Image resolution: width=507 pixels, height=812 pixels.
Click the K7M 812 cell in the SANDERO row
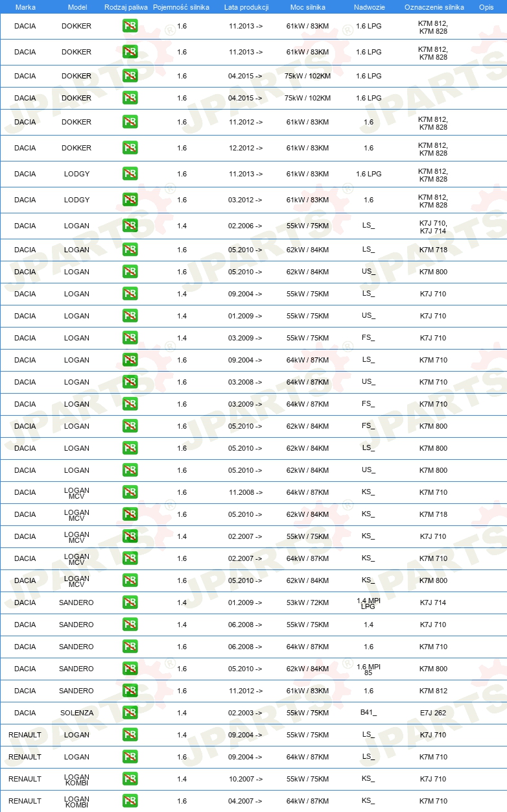pos(433,691)
